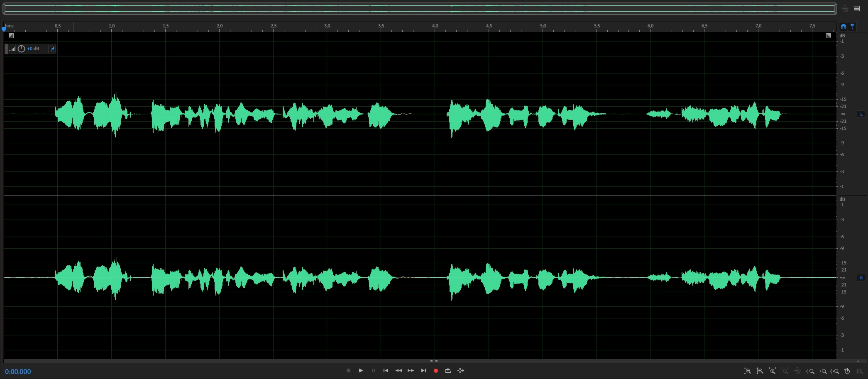Click Skip Selection transport icon
868x379 pixels.
(x=461, y=371)
